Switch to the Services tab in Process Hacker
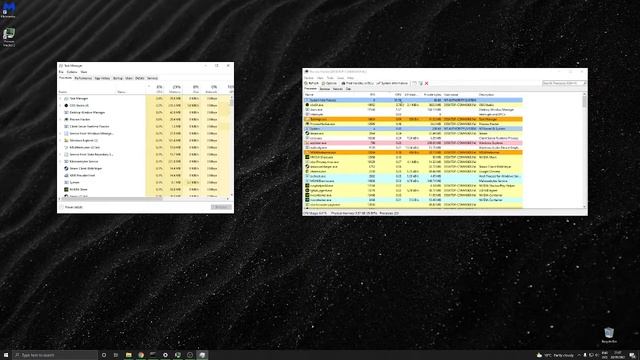The height and width of the screenshot is (360, 640). [x=324, y=89]
